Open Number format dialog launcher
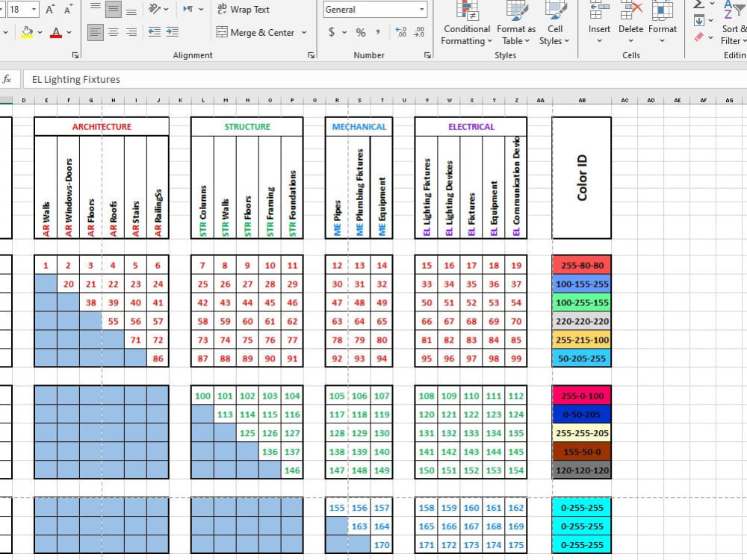Image resolution: width=747 pixels, height=560 pixels. 427,55
